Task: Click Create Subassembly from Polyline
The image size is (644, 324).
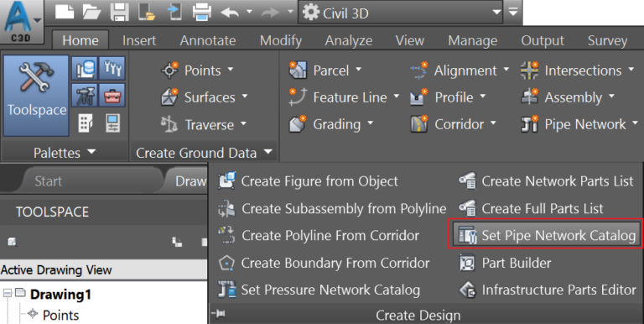Action: coord(332,208)
